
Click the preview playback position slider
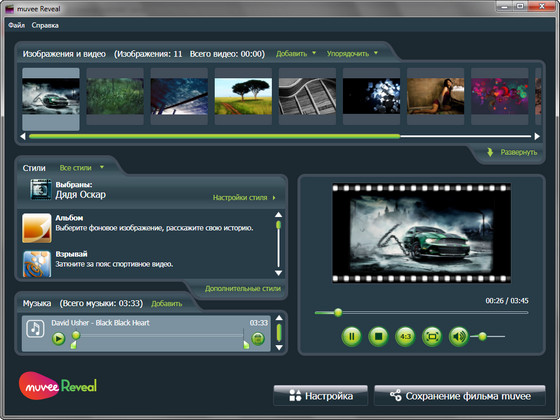coord(421,313)
